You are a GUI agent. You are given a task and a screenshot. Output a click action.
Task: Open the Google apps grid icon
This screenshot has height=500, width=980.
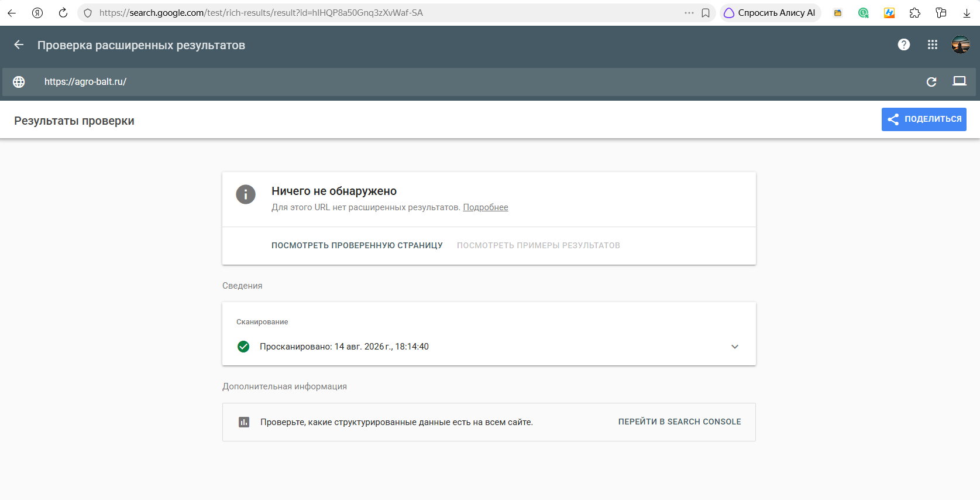[x=933, y=44]
